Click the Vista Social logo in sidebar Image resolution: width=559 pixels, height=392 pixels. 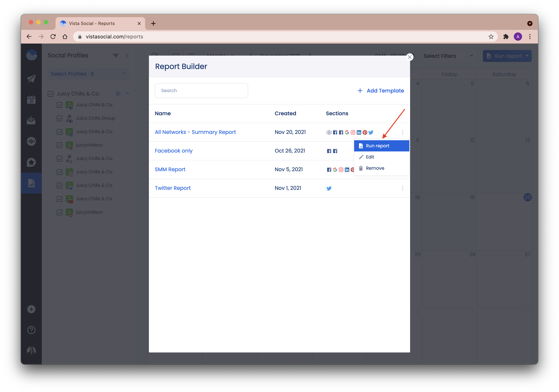tap(31, 55)
